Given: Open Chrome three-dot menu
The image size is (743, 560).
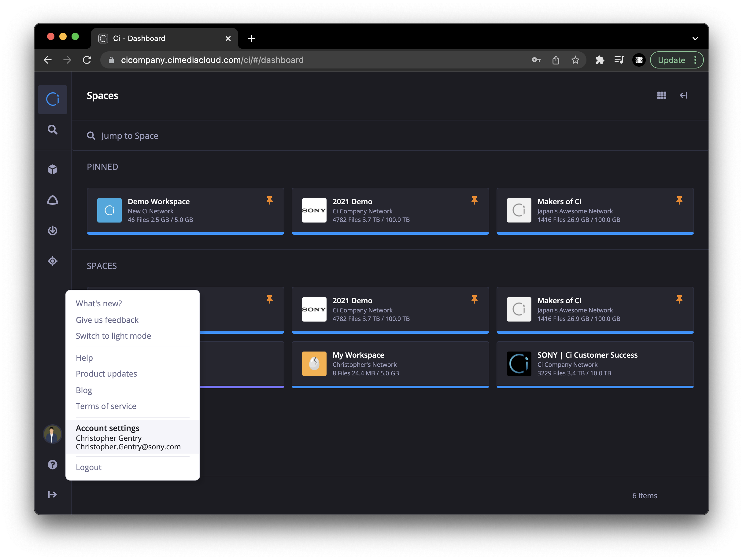Looking at the screenshot, I should [x=695, y=60].
